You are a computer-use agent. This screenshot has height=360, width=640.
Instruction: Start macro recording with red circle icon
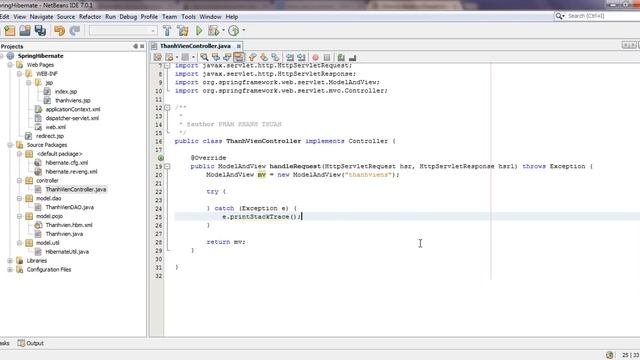pyautogui.click(x=316, y=58)
